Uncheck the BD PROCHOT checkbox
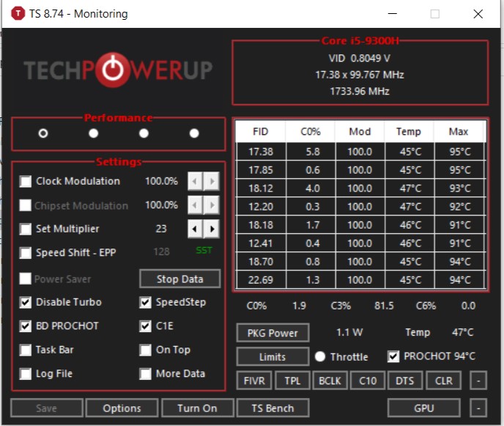The width and height of the screenshot is (504, 426). click(x=26, y=326)
